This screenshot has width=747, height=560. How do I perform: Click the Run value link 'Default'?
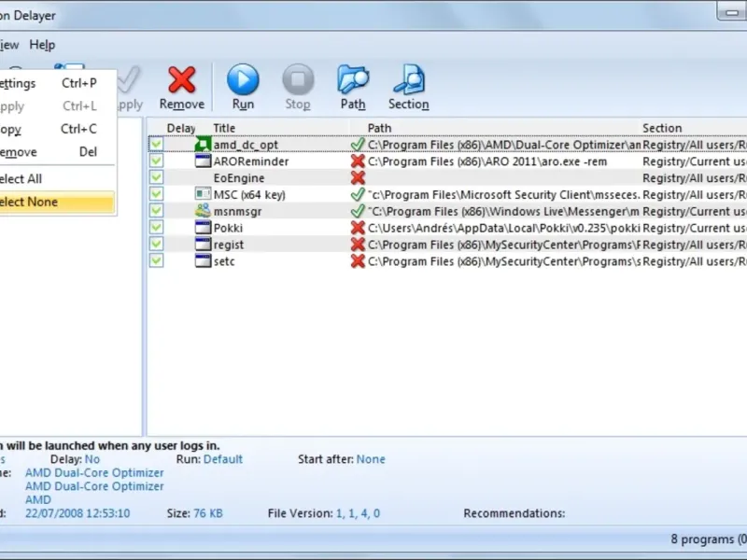pyautogui.click(x=223, y=459)
